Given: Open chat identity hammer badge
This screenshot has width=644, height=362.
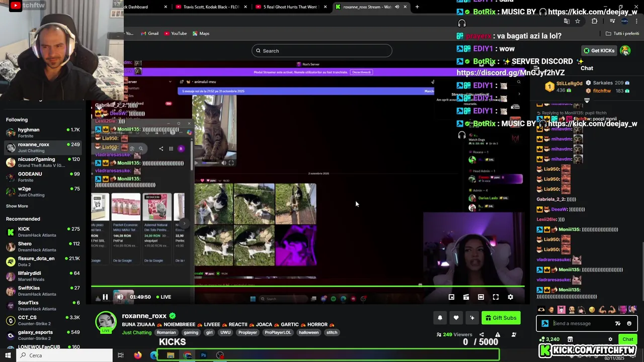Looking at the screenshot, I should 545,323.
